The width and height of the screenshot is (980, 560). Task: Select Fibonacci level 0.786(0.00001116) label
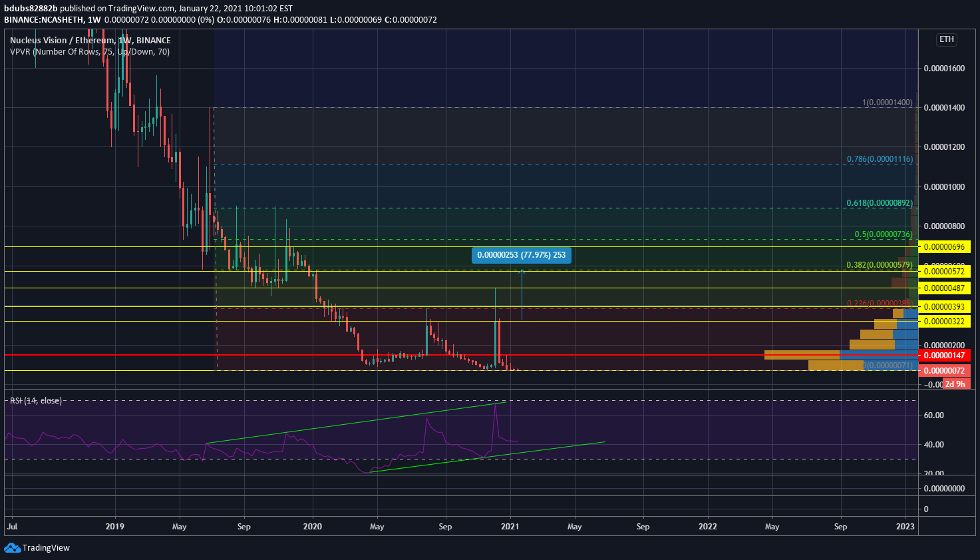pyautogui.click(x=880, y=159)
